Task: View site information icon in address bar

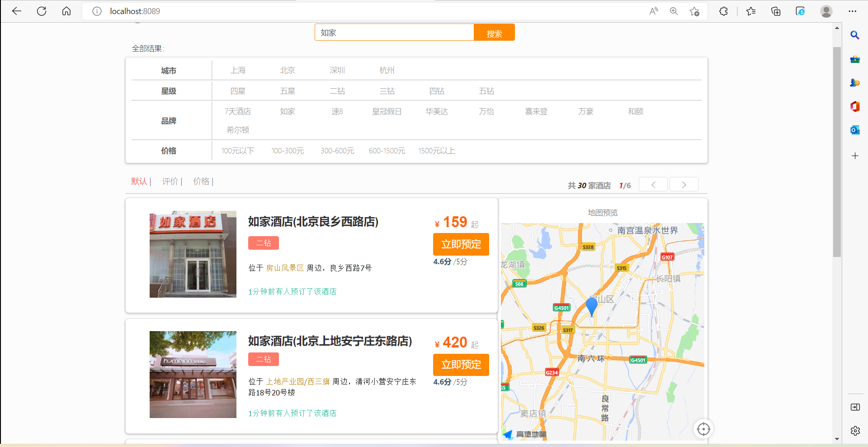Action: click(x=97, y=11)
